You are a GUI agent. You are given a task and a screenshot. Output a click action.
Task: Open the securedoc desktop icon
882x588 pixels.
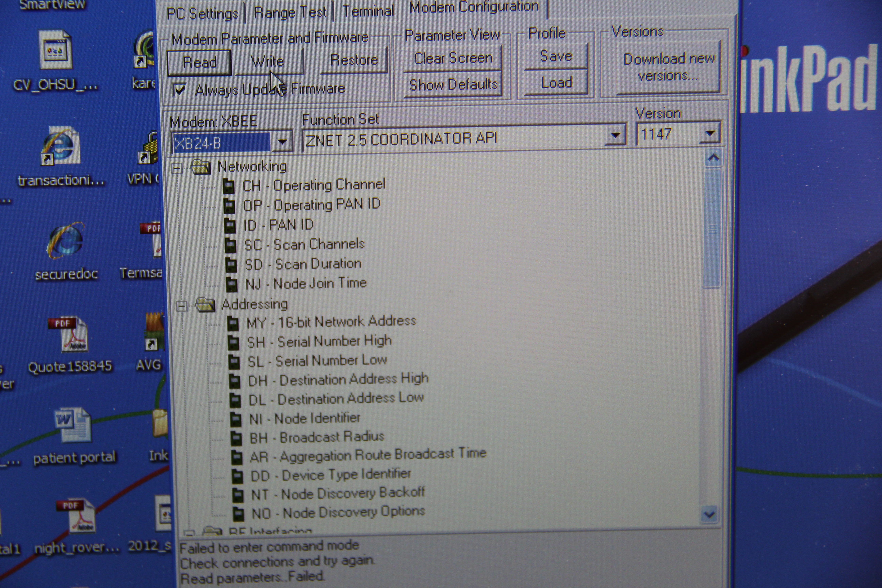click(x=65, y=241)
